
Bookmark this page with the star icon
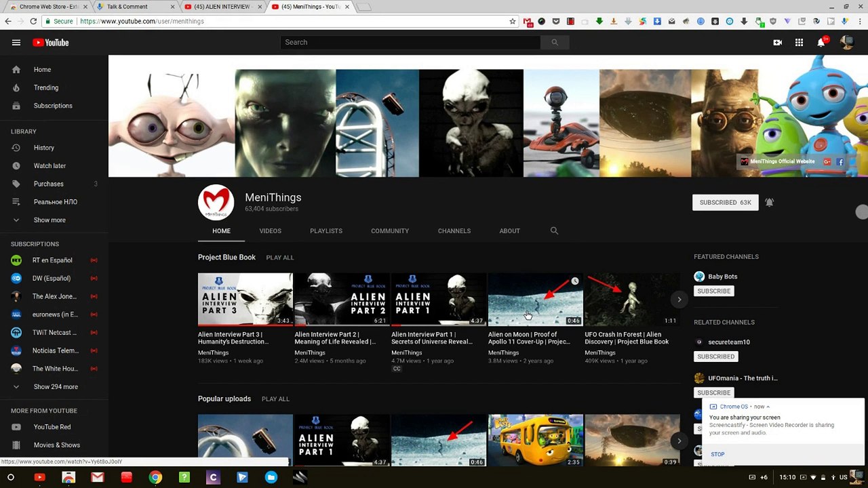[513, 22]
